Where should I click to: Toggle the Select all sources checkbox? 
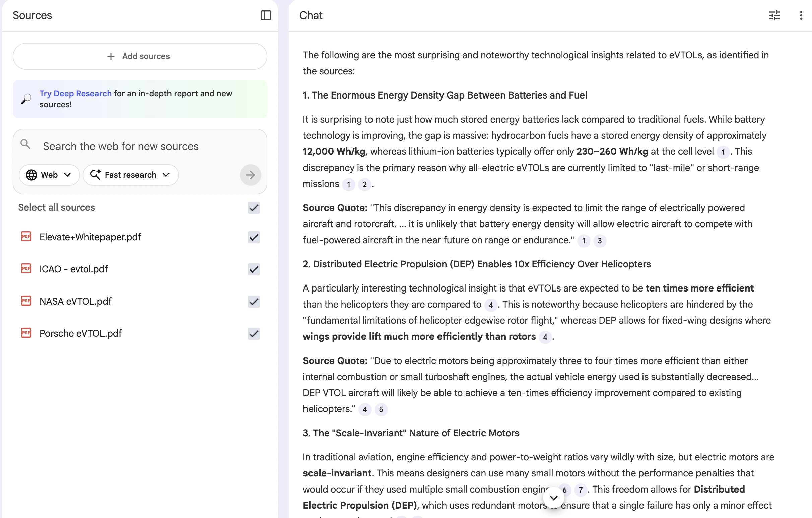pyautogui.click(x=254, y=208)
